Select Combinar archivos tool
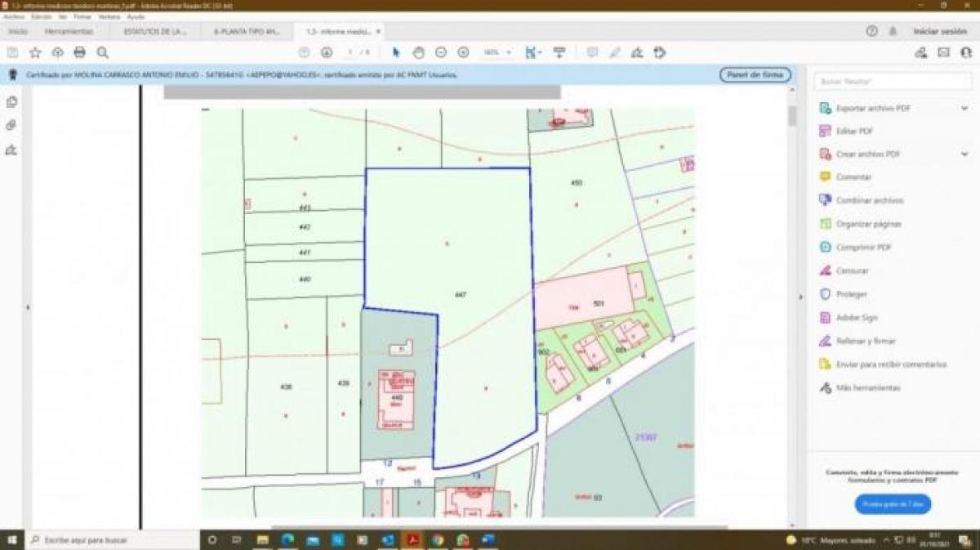Image resolution: width=980 pixels, height=550 pixels. point(864,200)
